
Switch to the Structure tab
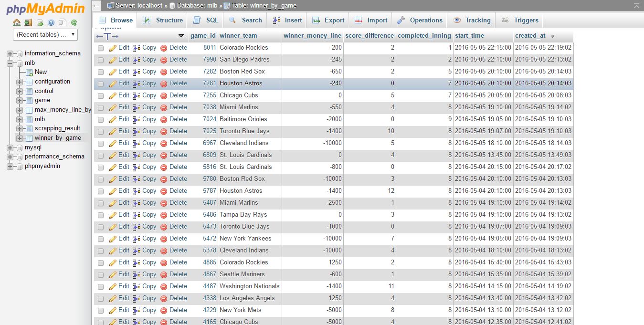(x=163, y=20)
